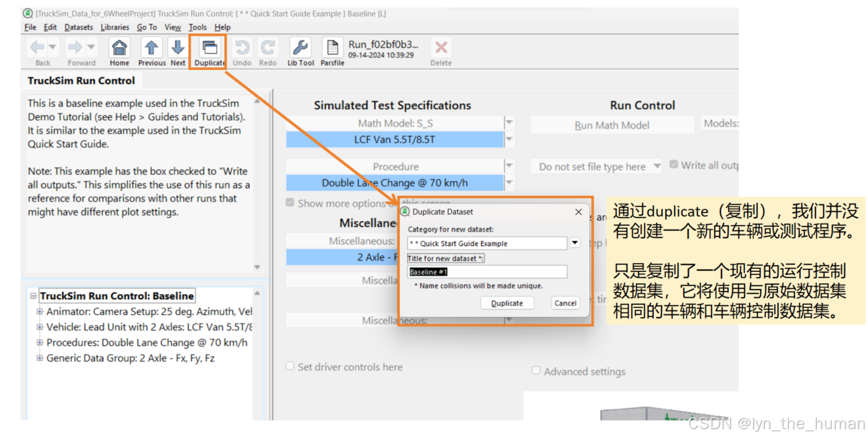
Task: Click the Procedure library button
Action: pos(394,166)
